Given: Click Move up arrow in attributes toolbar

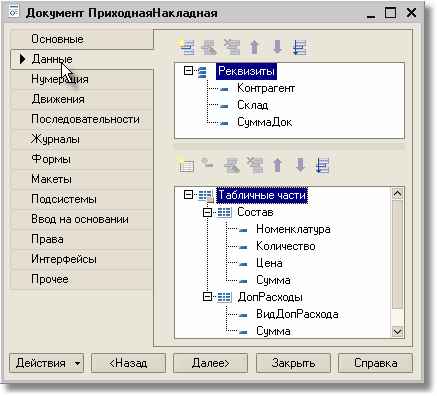Looking at the screenshot, I should pyautogui.click(x=255, y=47).
